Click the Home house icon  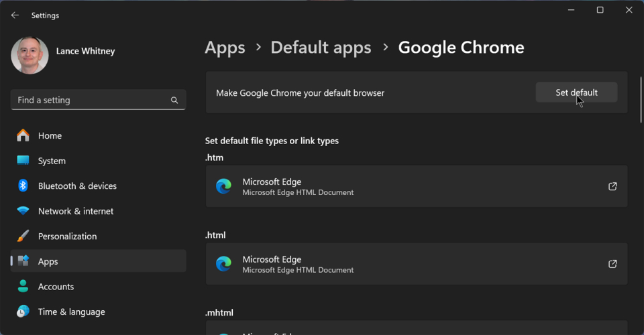23,135
